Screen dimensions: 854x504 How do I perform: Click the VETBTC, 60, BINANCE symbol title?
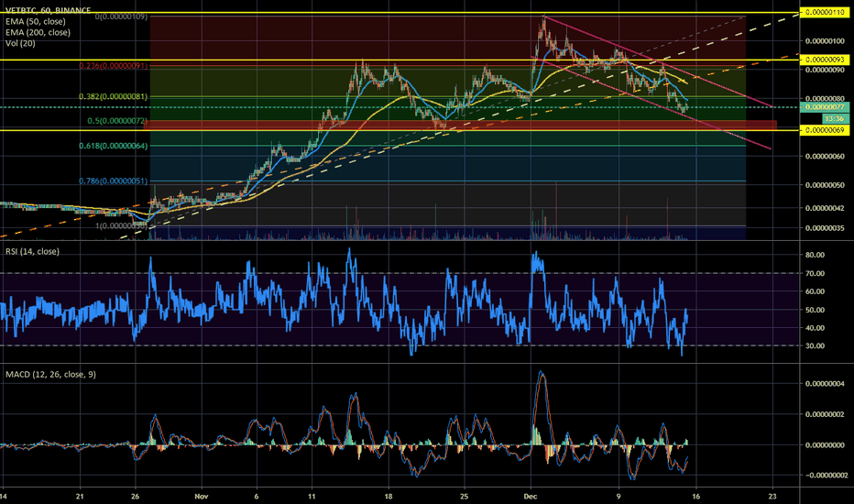pyautogui.click(x=48, y=10)
